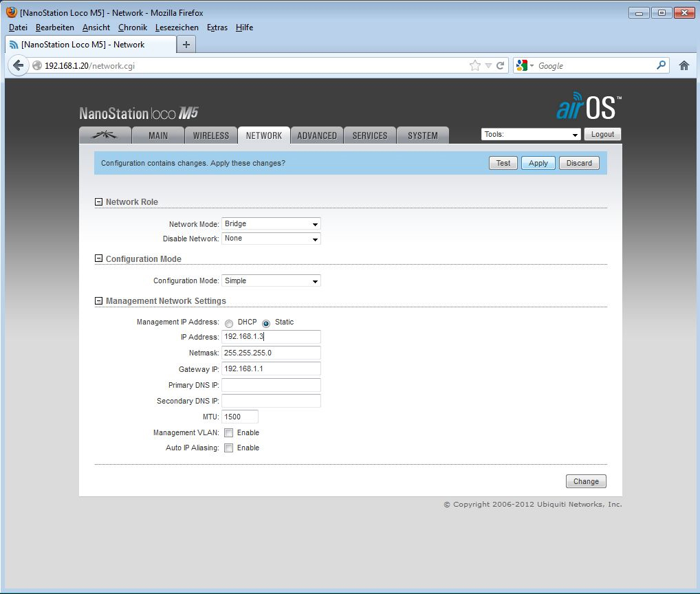The height and width of the screenshot is (594, 700).
Task: Open the Tools dropdown
Action: (531, 134)
